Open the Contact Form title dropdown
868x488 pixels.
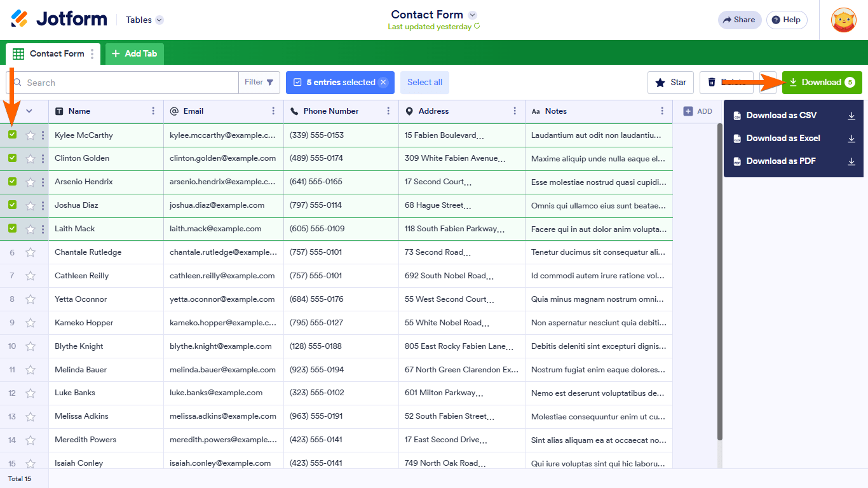[471, 14]
